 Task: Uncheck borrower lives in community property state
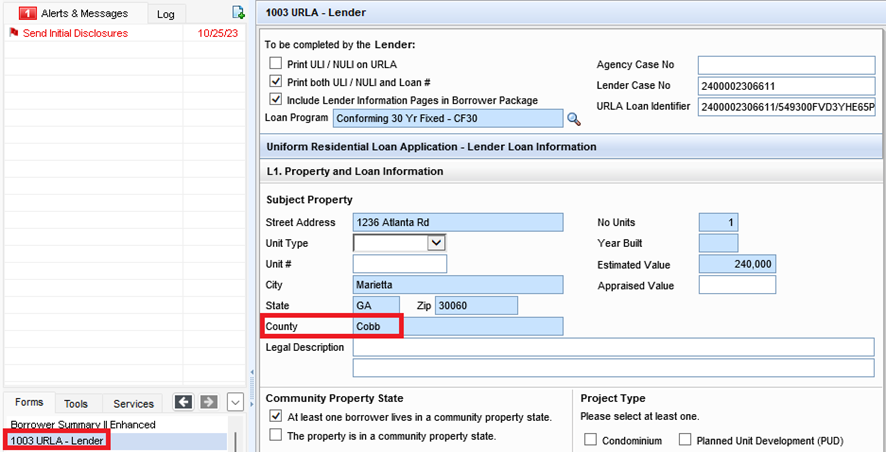tap(276, 417)
